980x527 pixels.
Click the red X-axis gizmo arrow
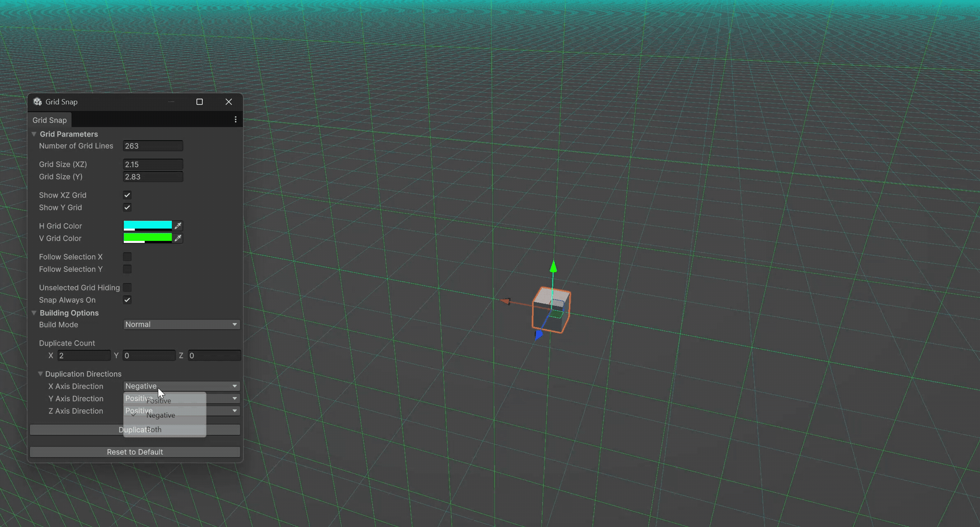pyautogui.click(x=506, y=302)
